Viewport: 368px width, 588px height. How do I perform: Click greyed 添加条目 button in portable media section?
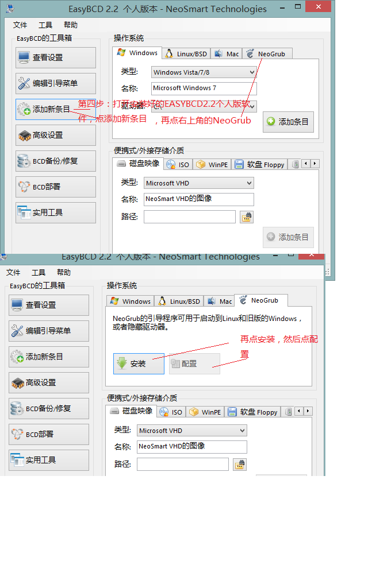coord(289,237)
